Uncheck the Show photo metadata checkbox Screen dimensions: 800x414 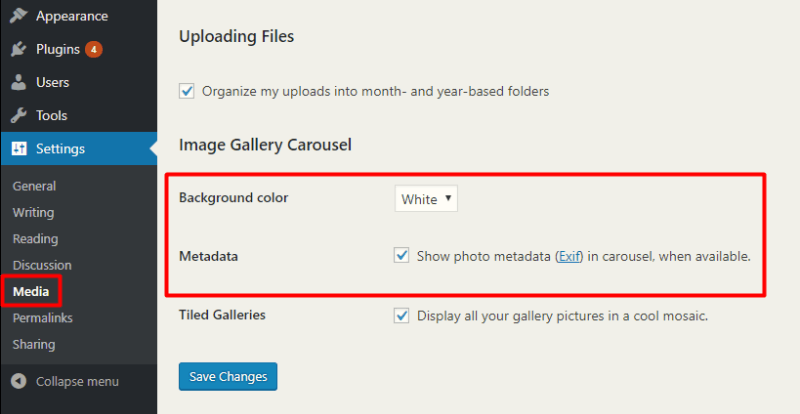click(x=402, y=255)
